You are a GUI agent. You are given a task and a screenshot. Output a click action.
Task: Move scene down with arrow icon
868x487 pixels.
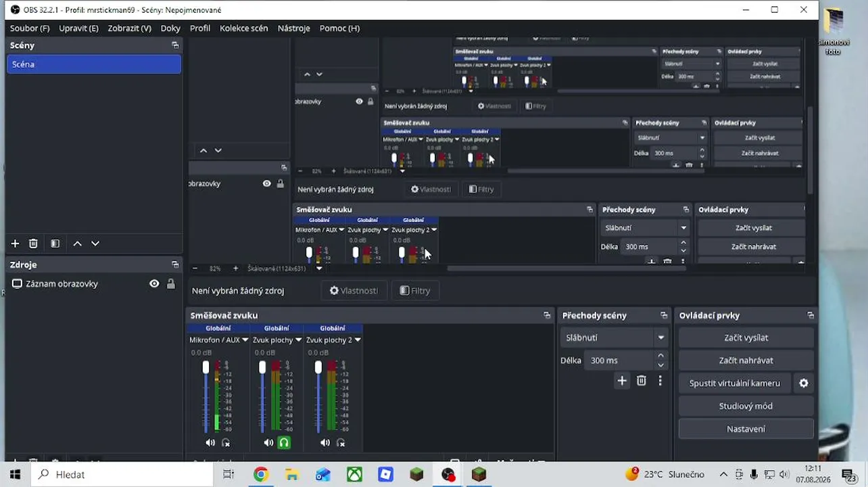tap(95, 243)
